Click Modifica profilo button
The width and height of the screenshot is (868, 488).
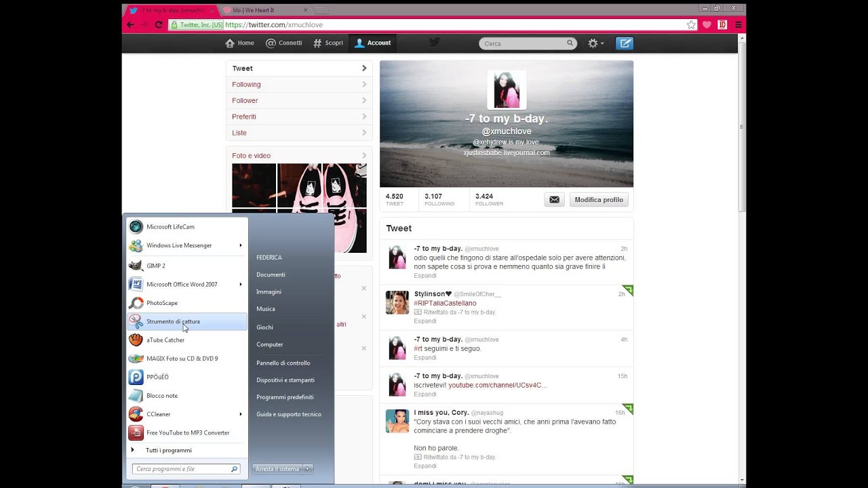click(x=599, y=200)
